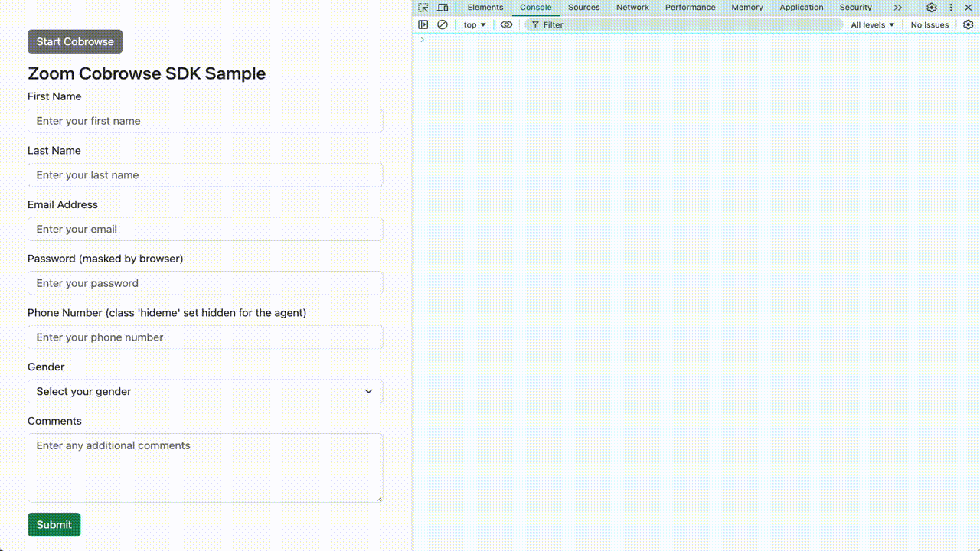Switch to the Elements tab
980x551 pixels.
[x=485, y=8]
